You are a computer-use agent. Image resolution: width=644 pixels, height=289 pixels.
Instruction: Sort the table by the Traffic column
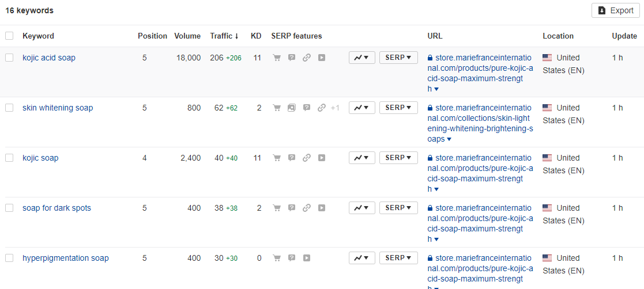coord(224,36)
